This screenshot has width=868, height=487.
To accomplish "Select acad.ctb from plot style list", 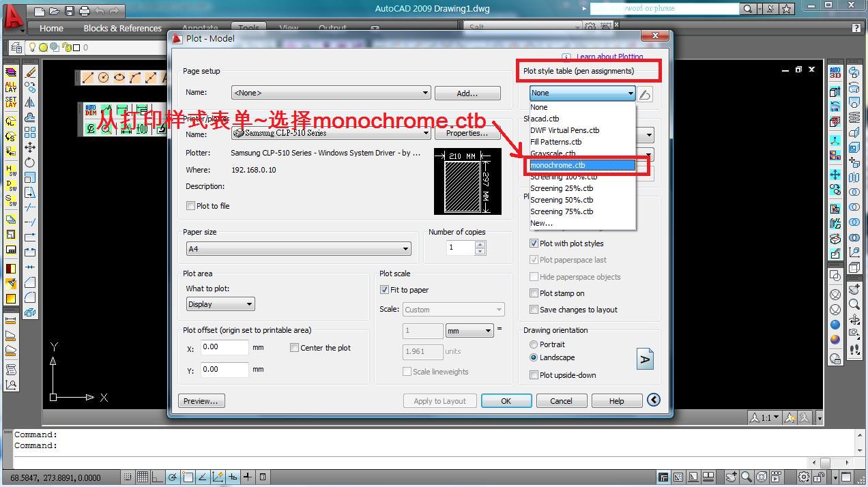I will (583, 119).
